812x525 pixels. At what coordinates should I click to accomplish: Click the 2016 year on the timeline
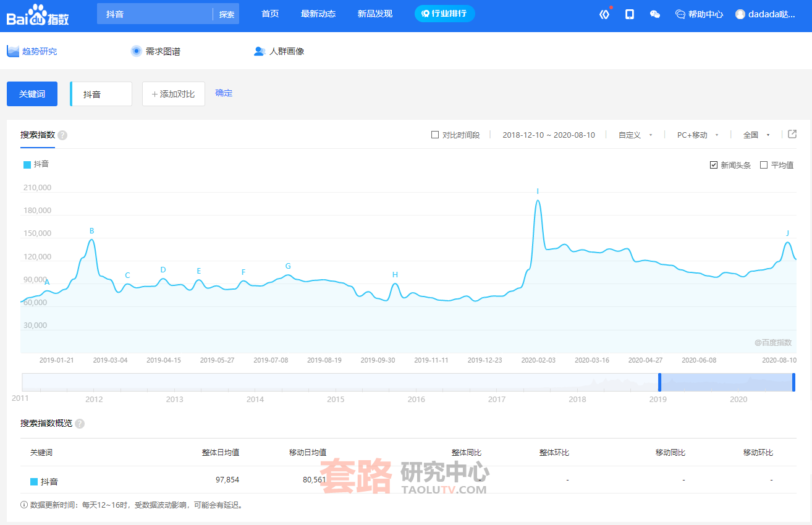click(x=417, y=400)
